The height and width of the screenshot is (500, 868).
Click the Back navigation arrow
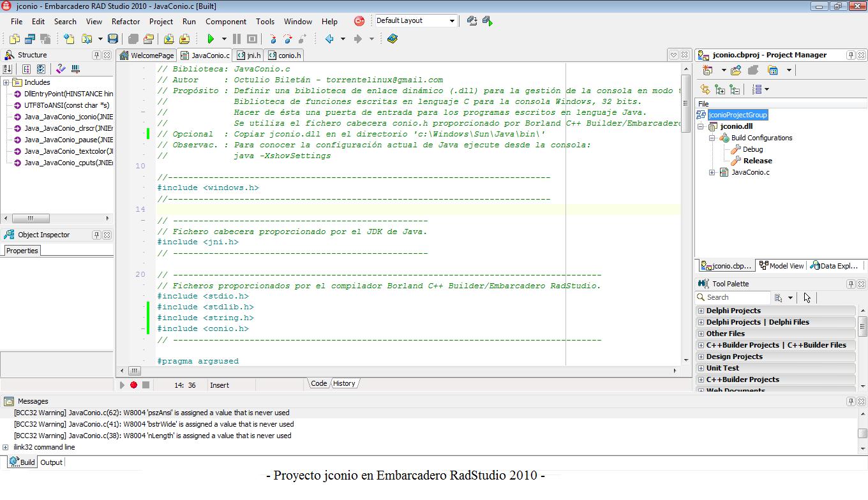[x=329, y=39]
